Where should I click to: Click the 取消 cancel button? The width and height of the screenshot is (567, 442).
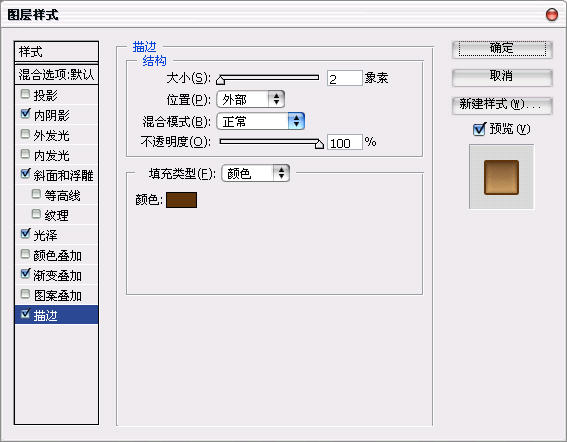(x=502, y=77)
